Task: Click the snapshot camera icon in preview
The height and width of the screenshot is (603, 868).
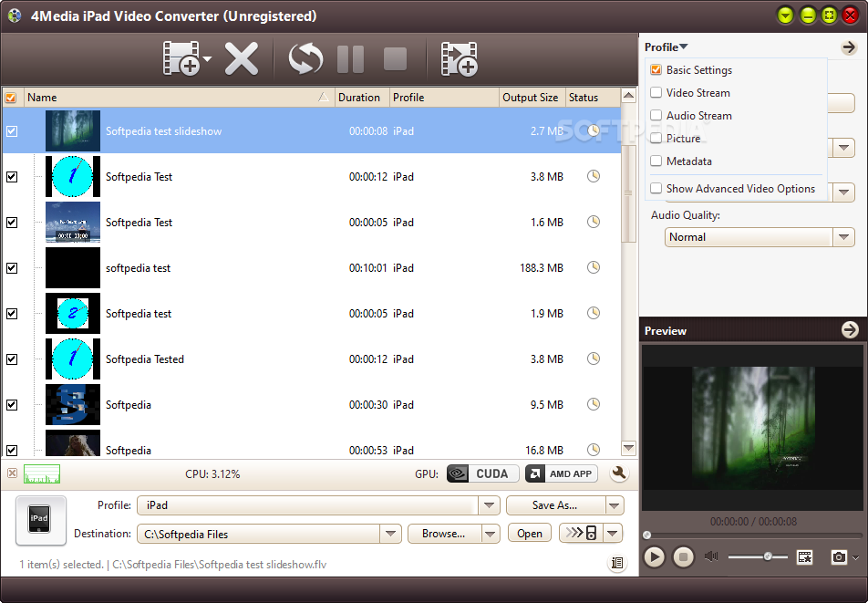Action: [839, 556]
